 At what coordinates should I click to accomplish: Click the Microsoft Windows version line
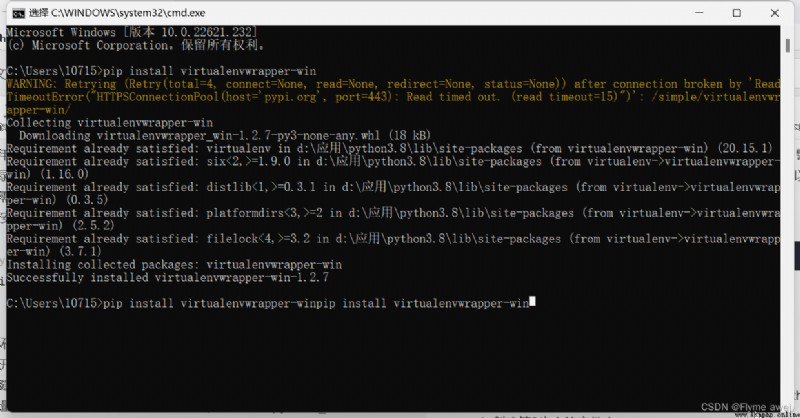132,32
